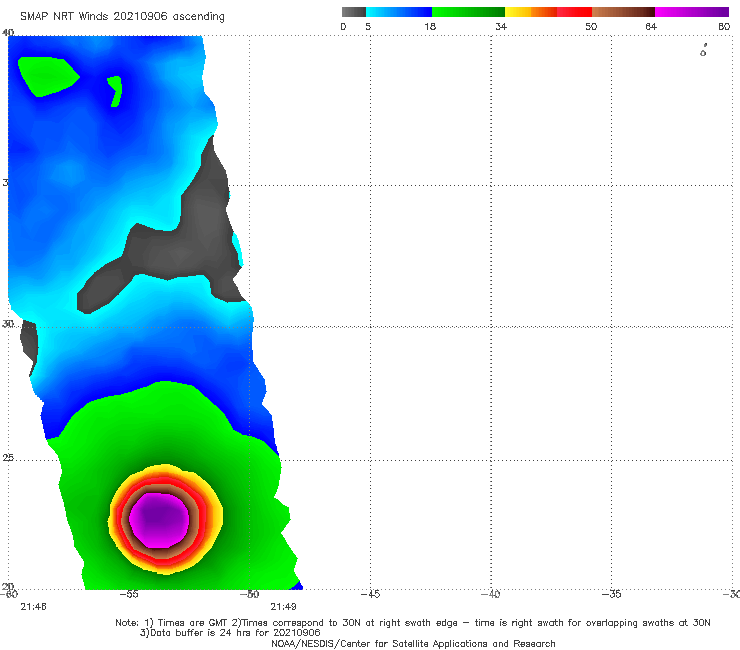This screenshot has height=650, width=740.
Task: Click the longitude label '-55'
Action: [129, 594]
